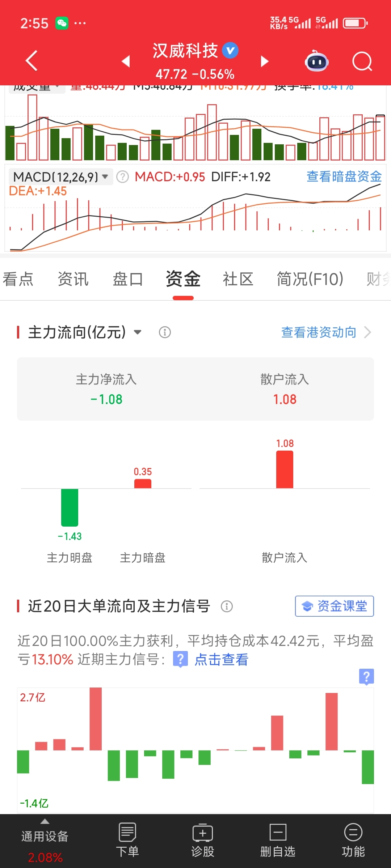Switch to the 简况(F10) tab
Image resolution: width=391 pixels, height=868 pixels.
(310, 279)
